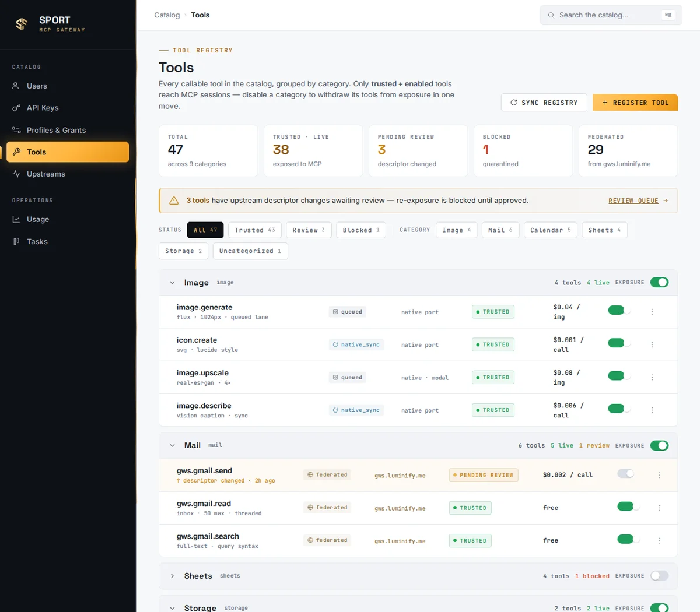This screenshot has height=612, width=700.
Task: Open Users from the sidebar
Action: pyautogui.click(x=68, y=86)
